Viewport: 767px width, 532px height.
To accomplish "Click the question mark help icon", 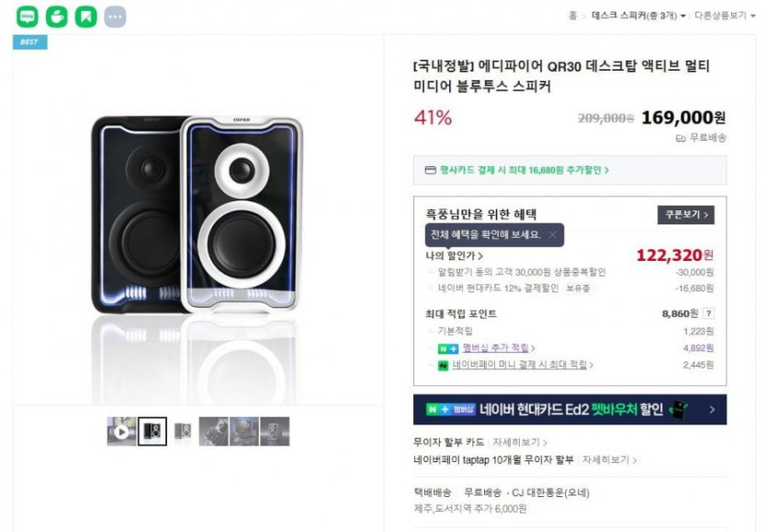I will [x=708, y=313].
